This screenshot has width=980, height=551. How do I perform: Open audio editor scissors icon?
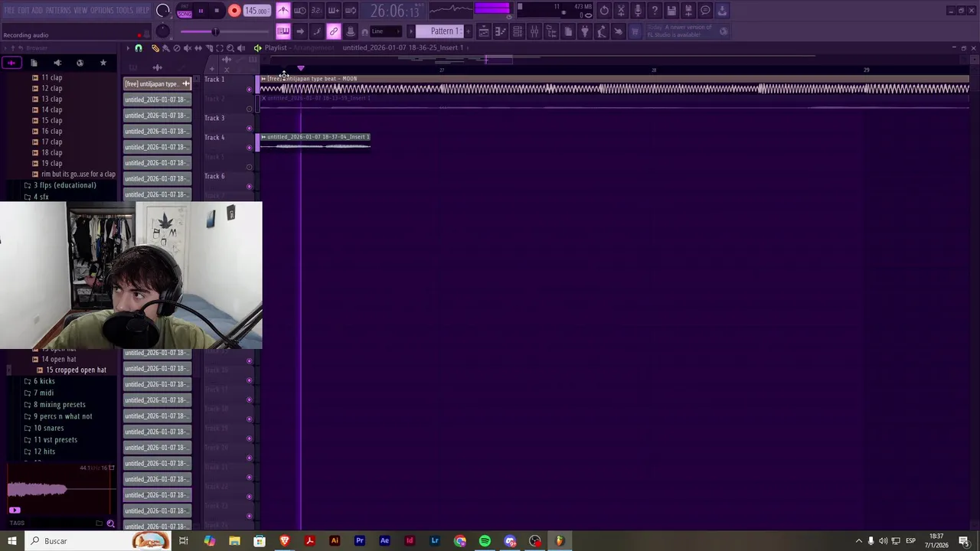tap(621, 11)
